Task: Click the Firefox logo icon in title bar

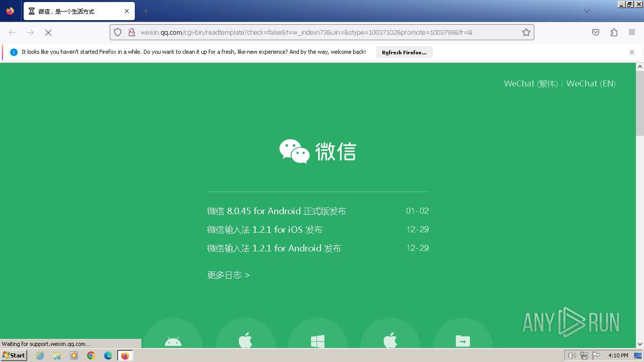Action: click(x=10, y=11)
